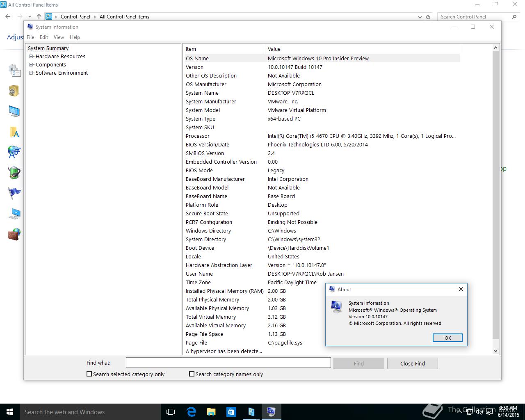Enable Search selected category only
Screen dimensions: 525x420
coord(89,374)
